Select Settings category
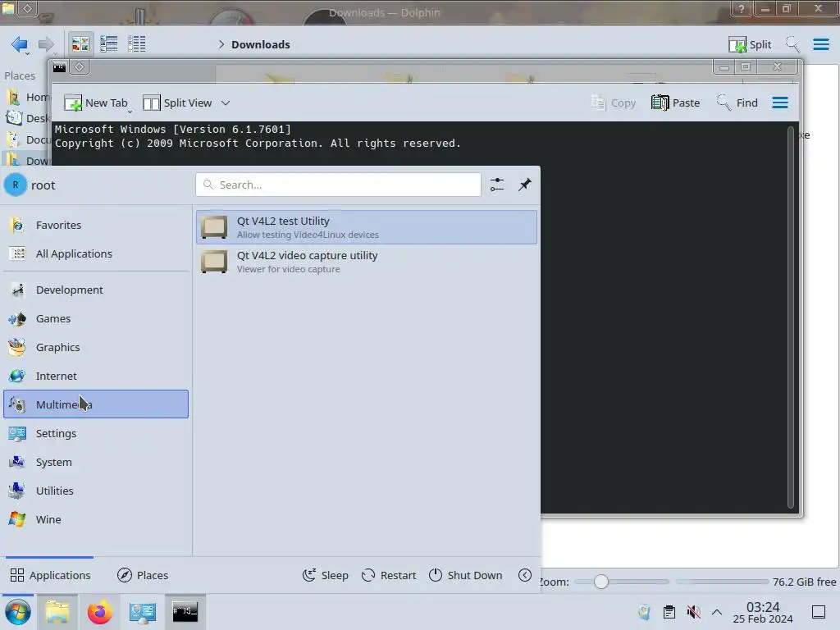 pos(96,433)
